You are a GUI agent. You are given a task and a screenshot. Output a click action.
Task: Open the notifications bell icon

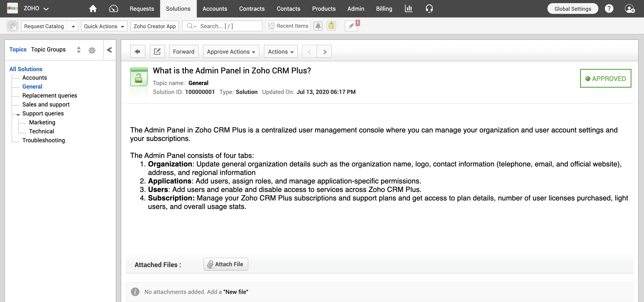point(318,26)
